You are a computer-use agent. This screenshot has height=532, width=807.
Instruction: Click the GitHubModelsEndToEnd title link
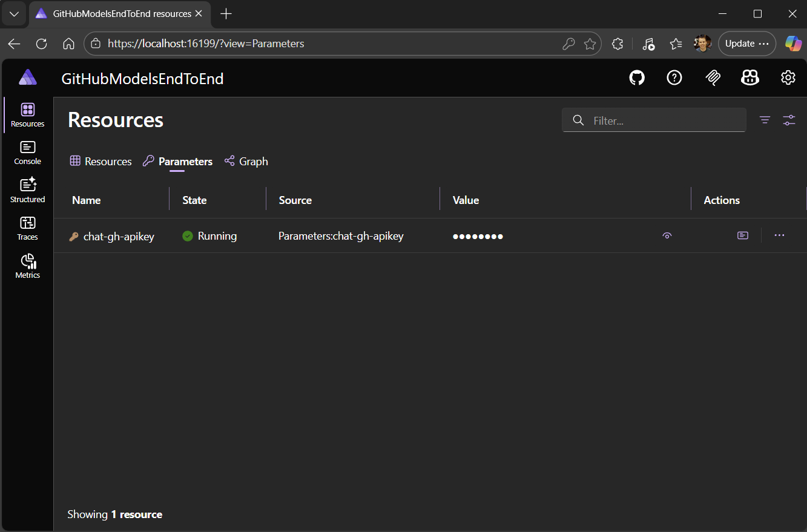[x=142, y=79]
